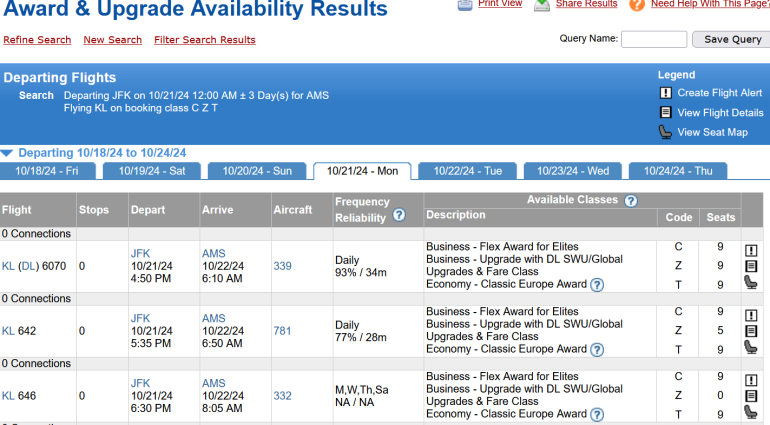Viewport: 770px width, 425px height.
Task: Open the Filter Search Results link
Action: [x=205, y=40]
